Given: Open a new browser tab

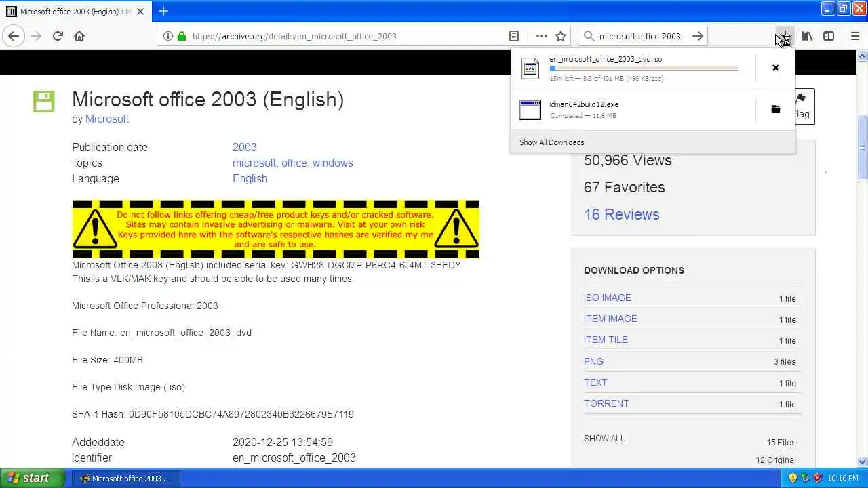Looking at the screenshot, I should (x=163, y=11).
